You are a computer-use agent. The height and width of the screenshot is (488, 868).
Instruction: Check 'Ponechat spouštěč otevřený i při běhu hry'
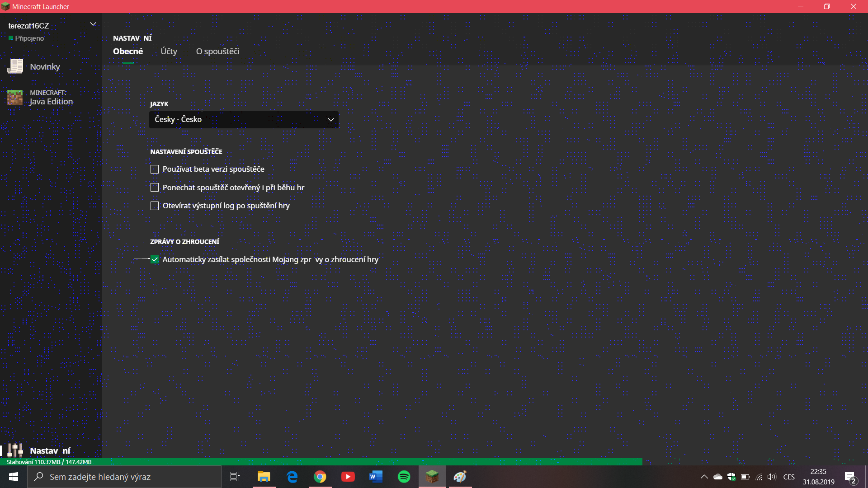155,187
